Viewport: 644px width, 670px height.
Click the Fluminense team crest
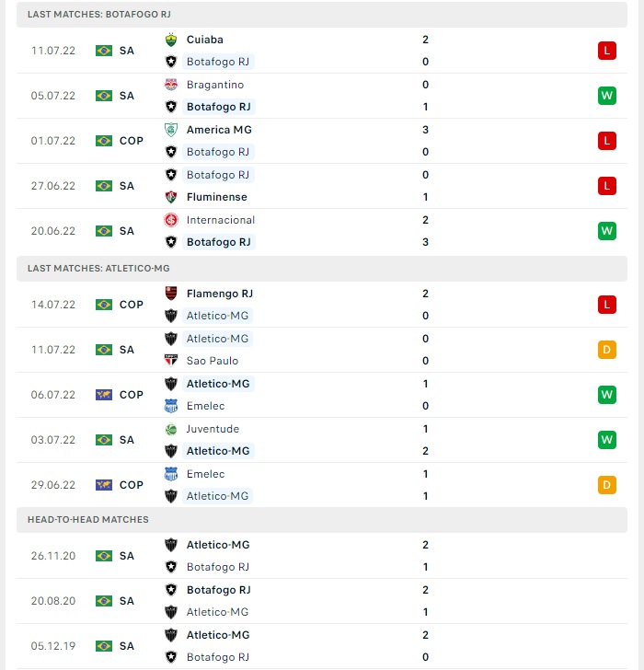pos(171,197)
